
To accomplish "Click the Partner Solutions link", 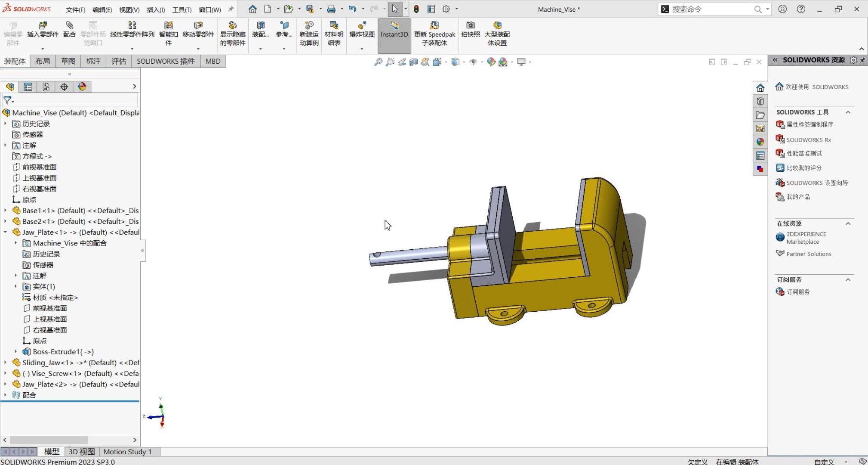I will [x=808, y=254].
